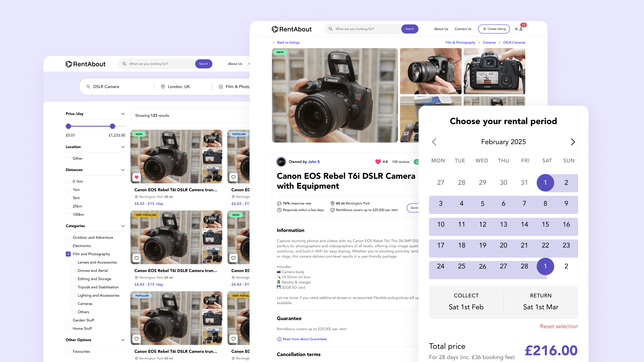Open the Cameras breadcrumb link

coord(489,42)
